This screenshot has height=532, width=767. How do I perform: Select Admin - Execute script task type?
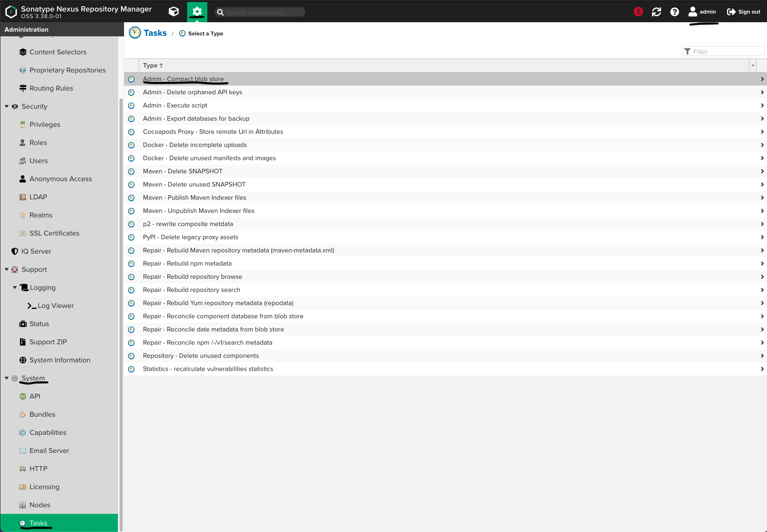(x=445, y=105)
